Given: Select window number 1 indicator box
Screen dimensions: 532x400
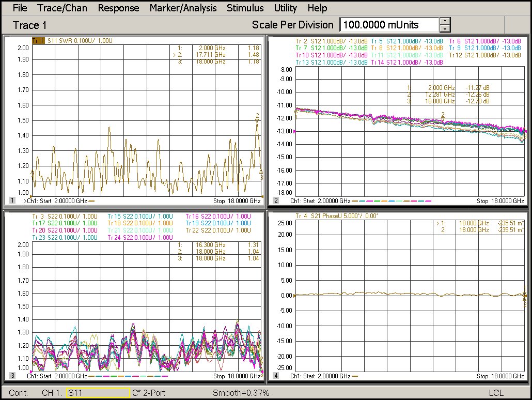Looking at the screenshot, I should pyautogui.click(x=12, y=201).
